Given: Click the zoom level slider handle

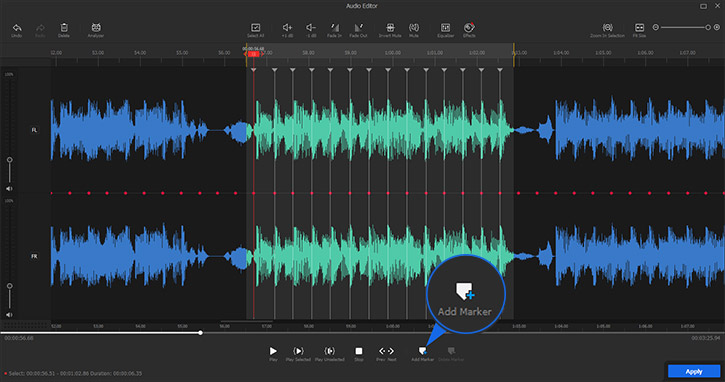Looking at the screenshot, I should click(707, 27).
